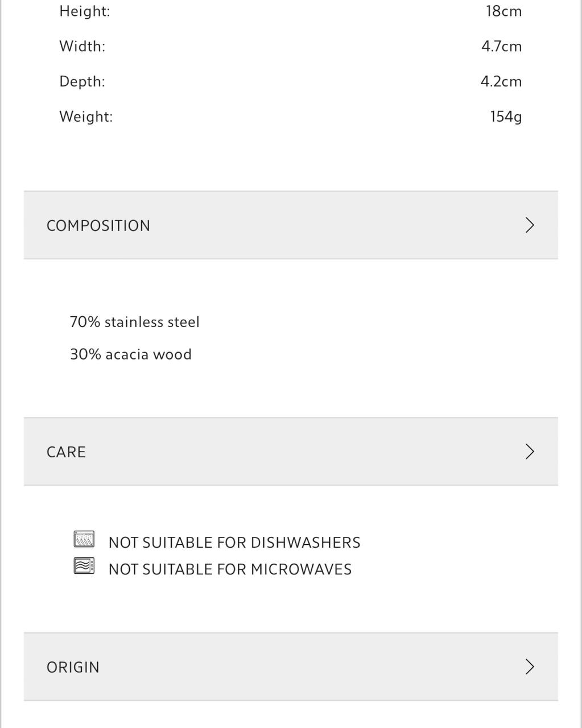Click the '30% acacia wood' text

click(x=130, y=354)
